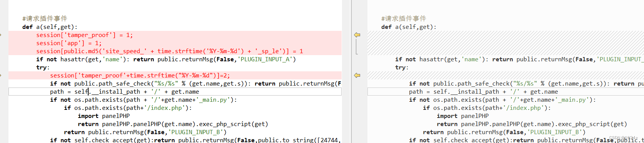
Task: Click 'import panelPHP' in the left pane
Action: point(104,116)
